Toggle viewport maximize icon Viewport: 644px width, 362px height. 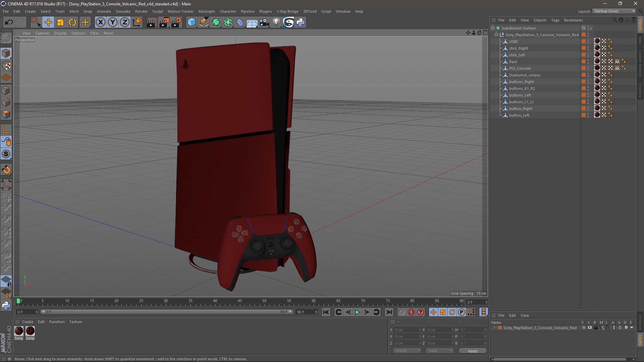pyautogui.click(x=485, y=33)
